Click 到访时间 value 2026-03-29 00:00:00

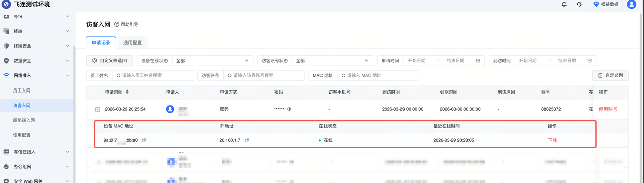[x=403, y=109]
